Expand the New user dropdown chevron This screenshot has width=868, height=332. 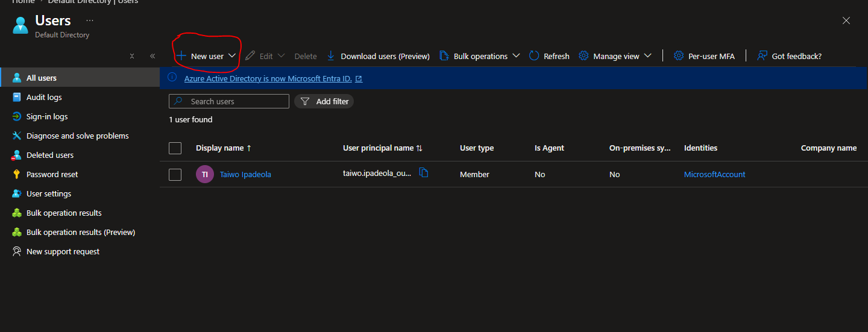coord(232,55)
